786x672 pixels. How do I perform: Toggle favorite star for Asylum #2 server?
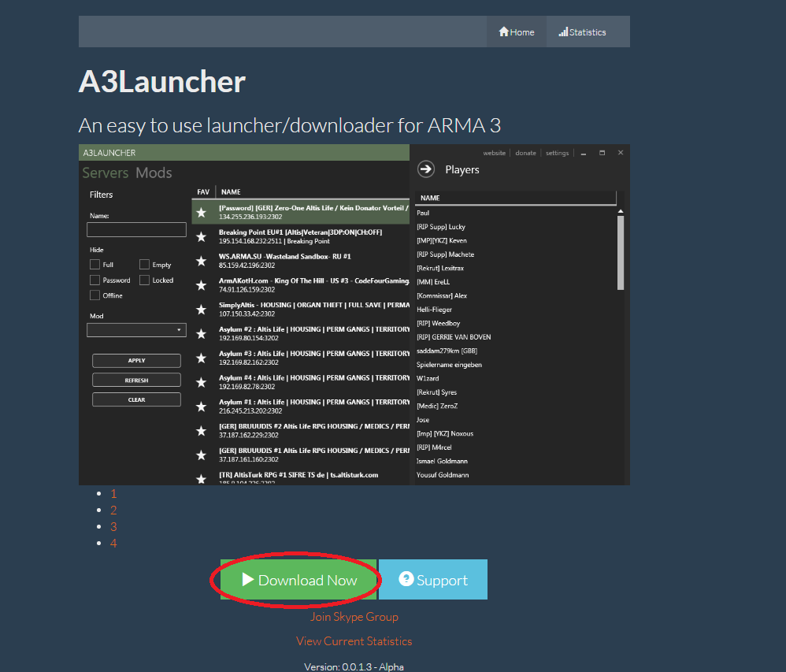(202, 334)
